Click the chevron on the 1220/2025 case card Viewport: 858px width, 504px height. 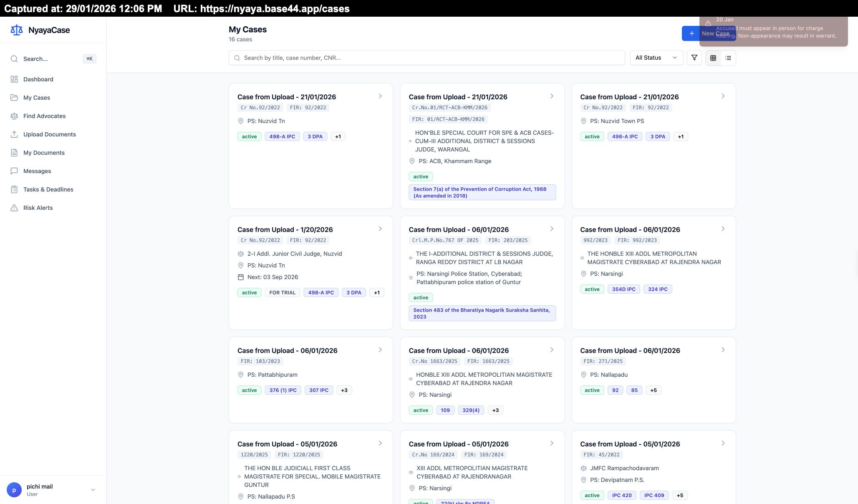[x=380, y=443]
